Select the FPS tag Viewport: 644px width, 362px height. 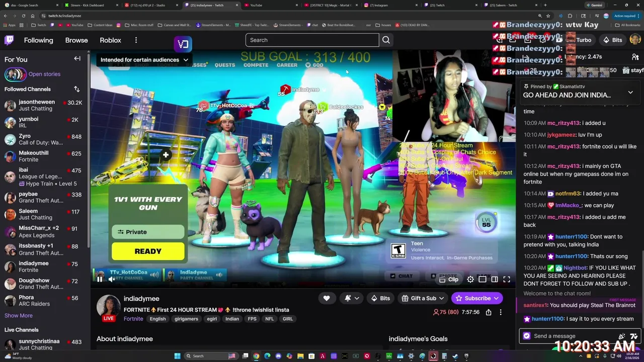tap(252, 319)
